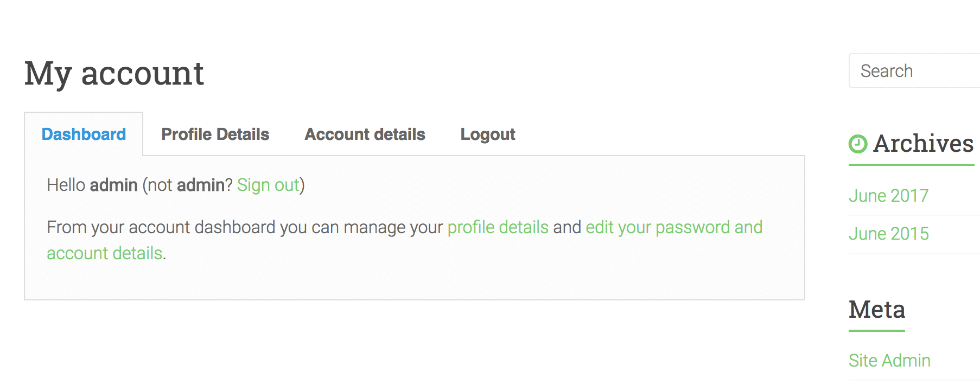Click the green clock icon beside Archives
980x385 pixels.
(858, 144)
